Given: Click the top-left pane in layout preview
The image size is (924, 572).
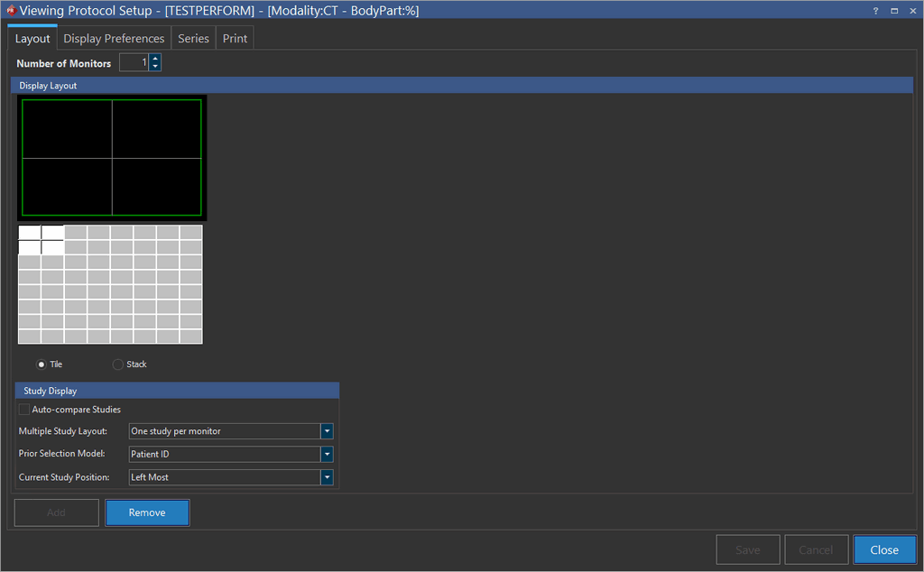Looking at the screenshot, I should point(68,129).
